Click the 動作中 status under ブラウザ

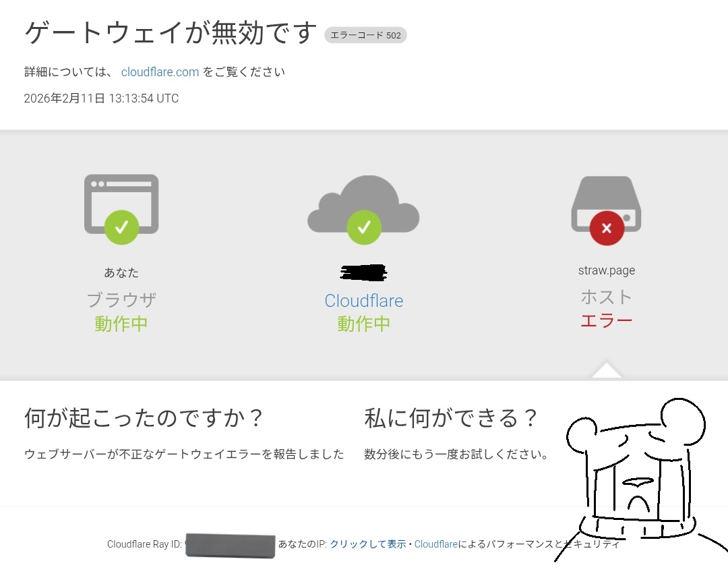[x=121, y=324]
